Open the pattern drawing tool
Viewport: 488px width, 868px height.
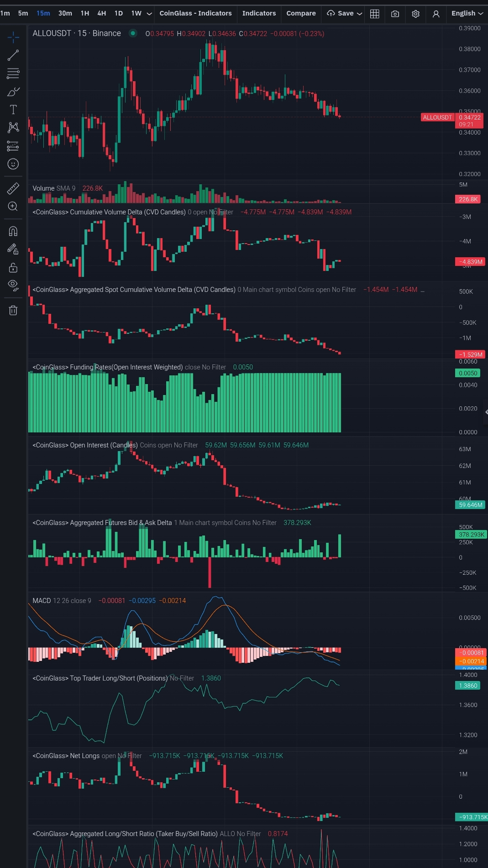[x=13, y=127]
